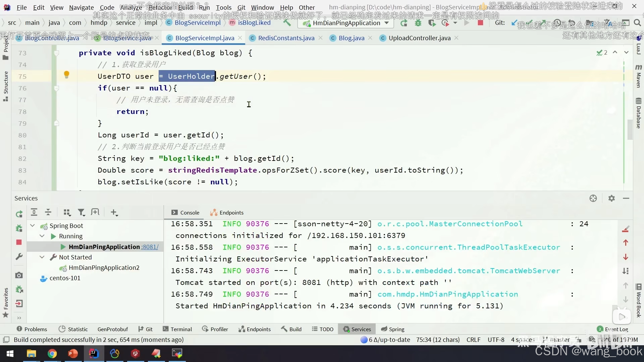Click the Debug bug icon in top toolbar
Viewport: 644px width, 362px height.
click(x=418, y=23)
